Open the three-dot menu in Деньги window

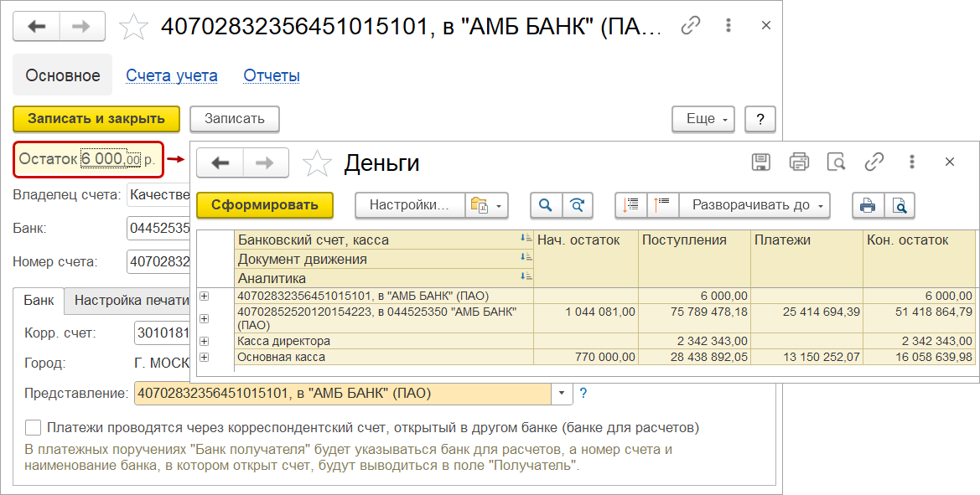(x=912, y=162)
